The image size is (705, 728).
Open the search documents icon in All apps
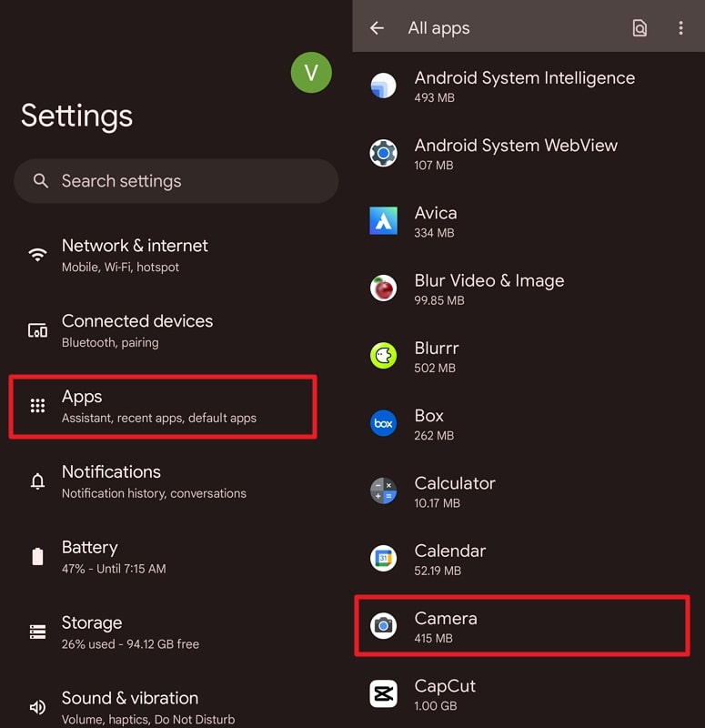[x=640, y=27]
